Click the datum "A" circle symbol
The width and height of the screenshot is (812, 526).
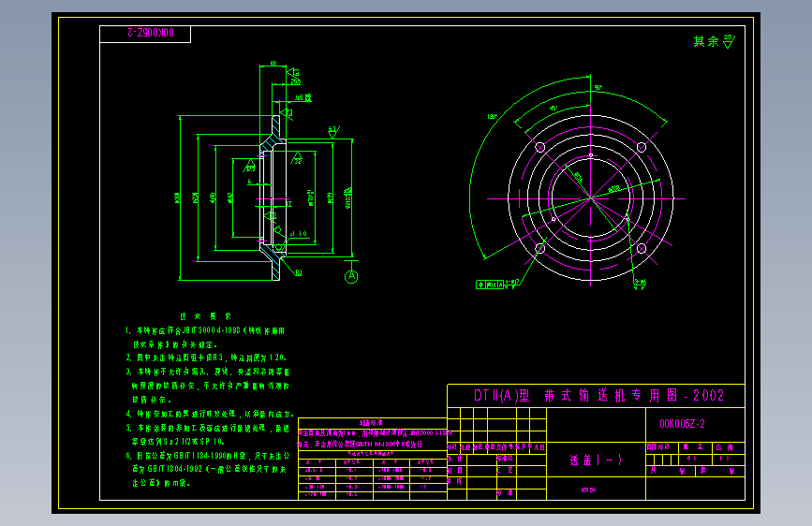tap(351, 276)
